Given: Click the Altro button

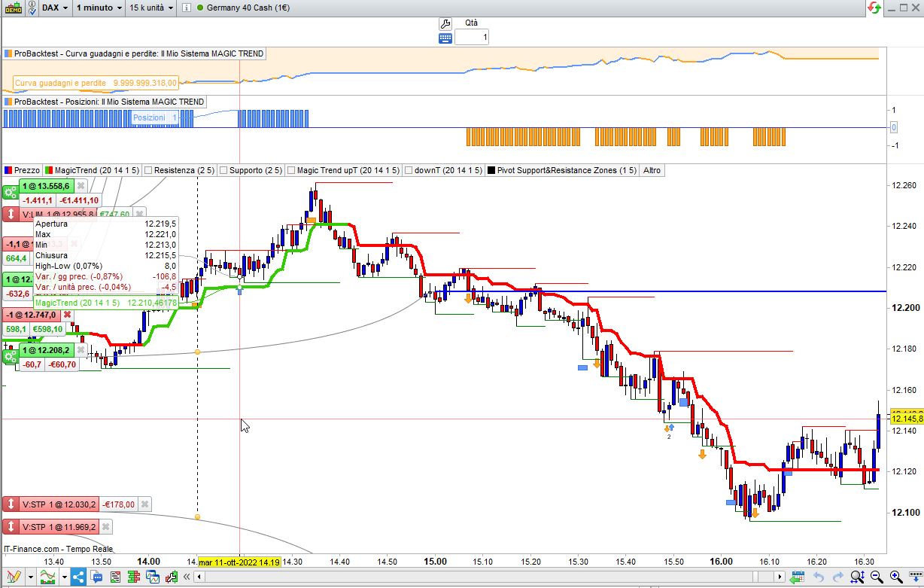Looking at the screenshot, I should point(652,170).
